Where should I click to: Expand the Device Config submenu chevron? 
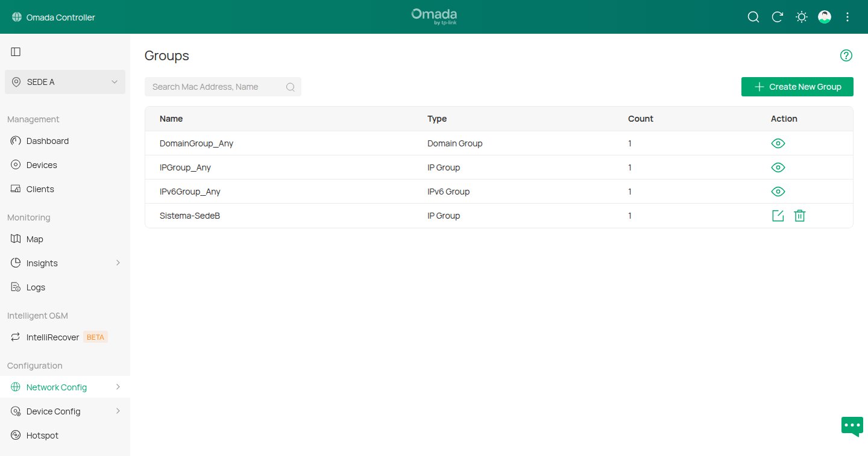pos(118,411)
